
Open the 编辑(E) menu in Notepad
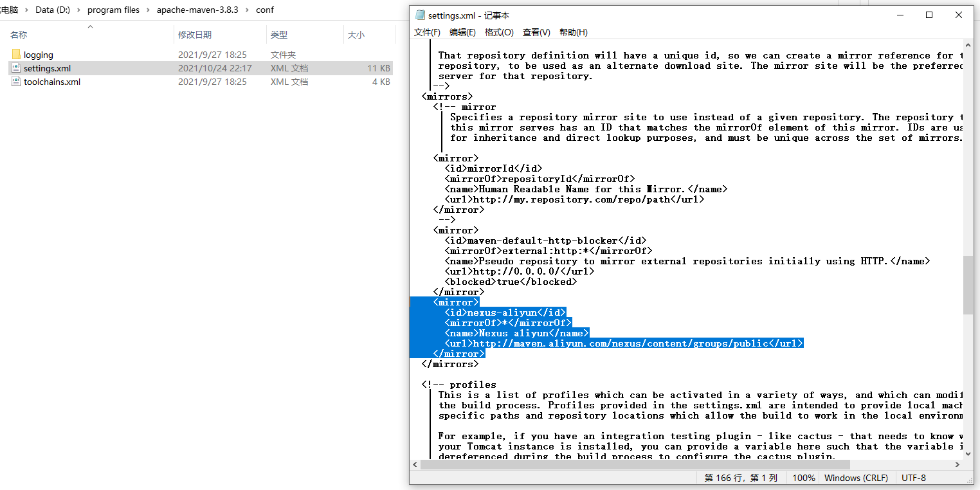tap(462, 32)
